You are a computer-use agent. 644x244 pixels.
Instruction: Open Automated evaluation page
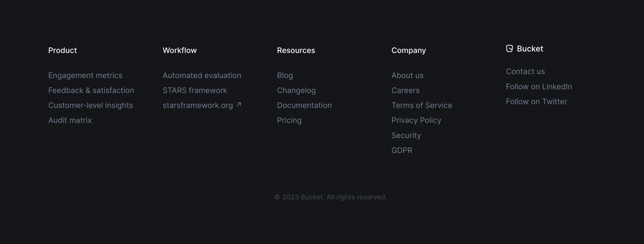point(202,76)
